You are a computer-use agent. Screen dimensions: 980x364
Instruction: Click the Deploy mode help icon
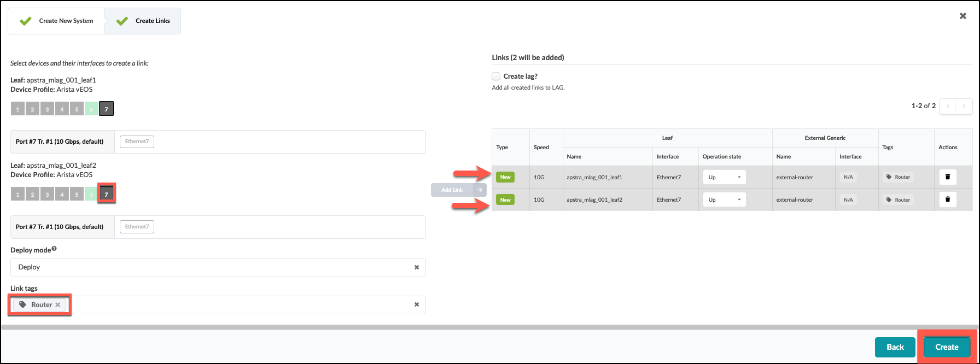[54, 249]
